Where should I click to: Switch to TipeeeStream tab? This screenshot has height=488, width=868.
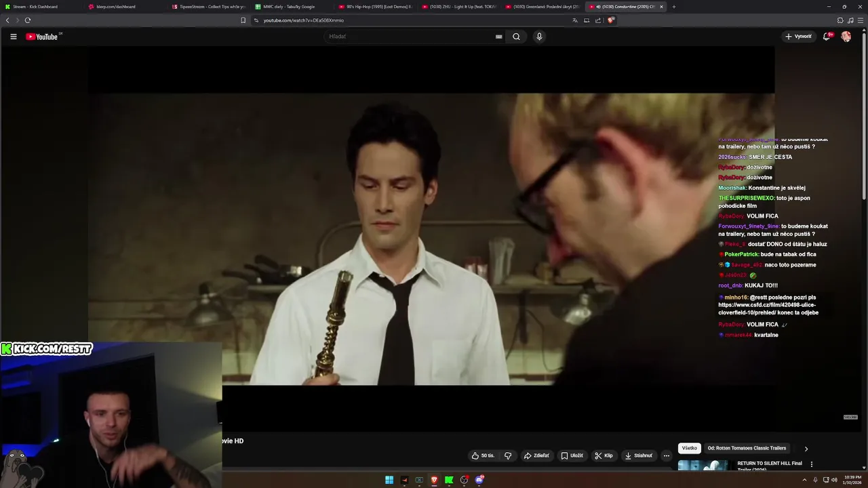(x=209, y=7)
